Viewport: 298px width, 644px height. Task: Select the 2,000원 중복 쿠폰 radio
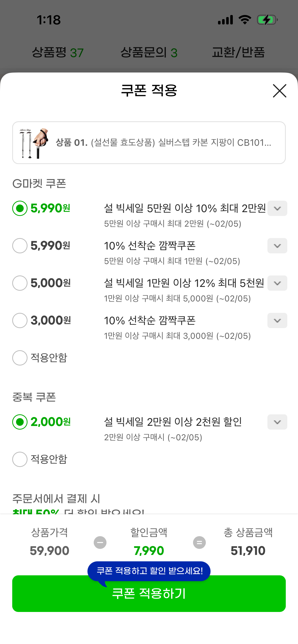click(x=20, y=422)
